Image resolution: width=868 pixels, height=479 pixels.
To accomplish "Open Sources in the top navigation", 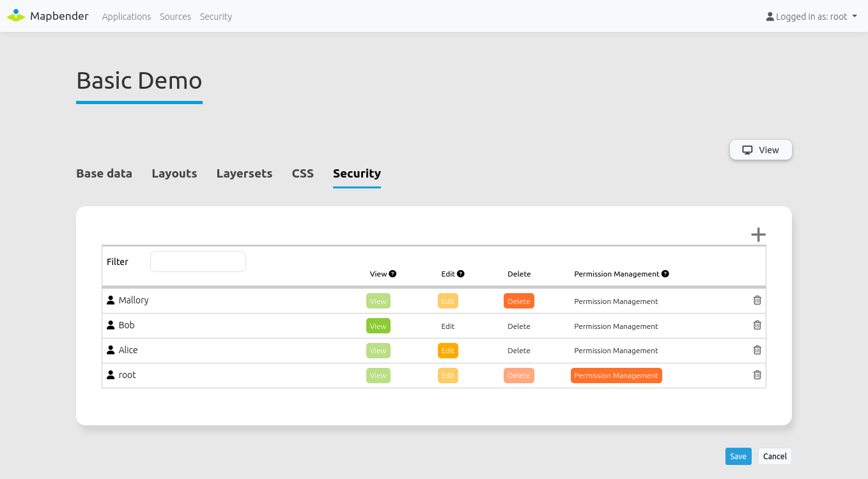I will [175, 17].
